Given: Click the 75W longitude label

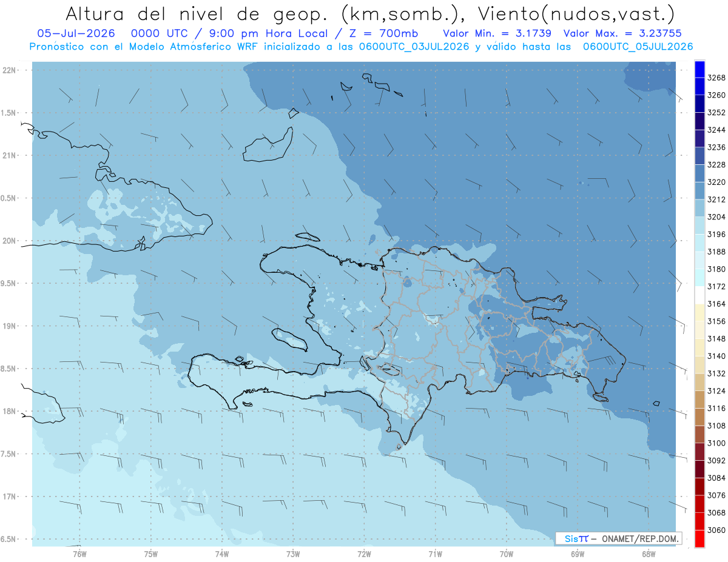Looking at the screenshot, I should coord(150,554).
